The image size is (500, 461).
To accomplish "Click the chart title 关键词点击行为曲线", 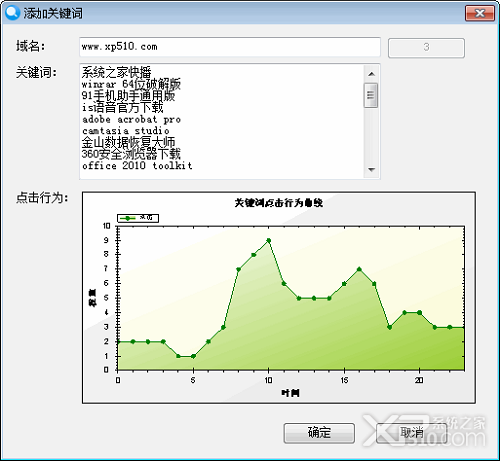I will [279, 203].
